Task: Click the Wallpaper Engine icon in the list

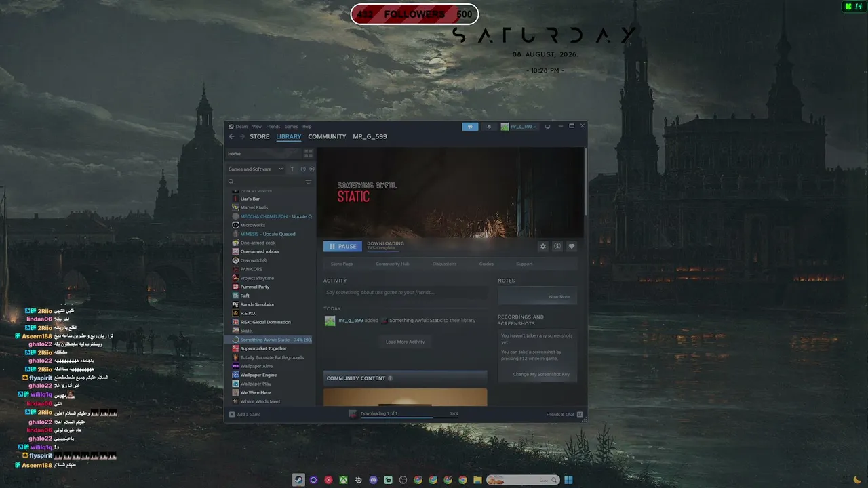Action: (x=235, y=375)
